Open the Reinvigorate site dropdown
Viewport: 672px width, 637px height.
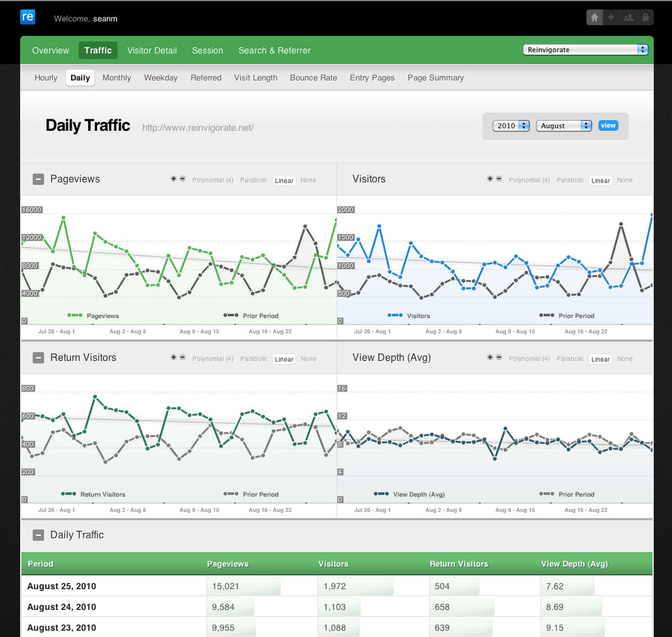pyautogui.click(x=585, y=50)
